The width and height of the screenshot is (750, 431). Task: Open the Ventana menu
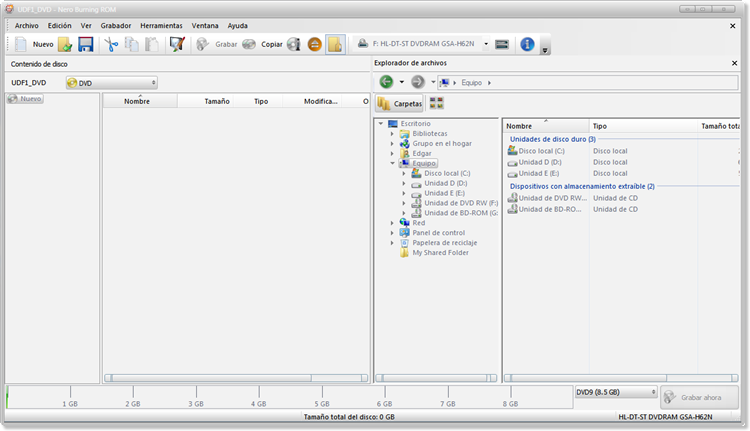[205, 26]
